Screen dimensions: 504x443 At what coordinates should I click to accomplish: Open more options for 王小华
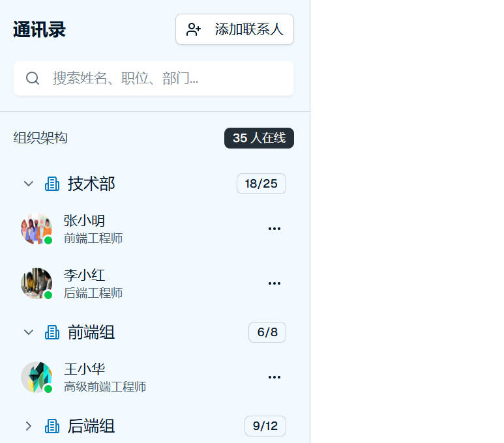(274, 377)
